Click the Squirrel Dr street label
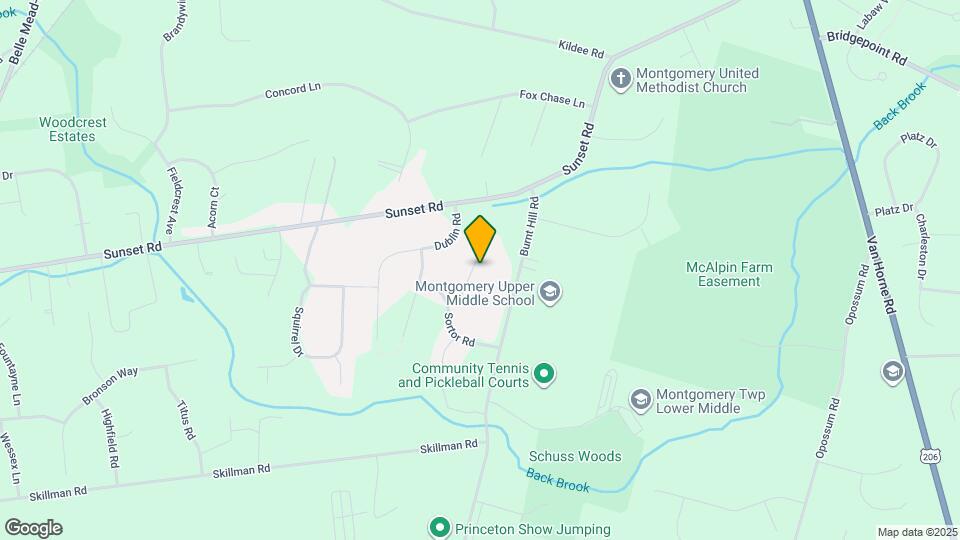 (x=298, y=332)
